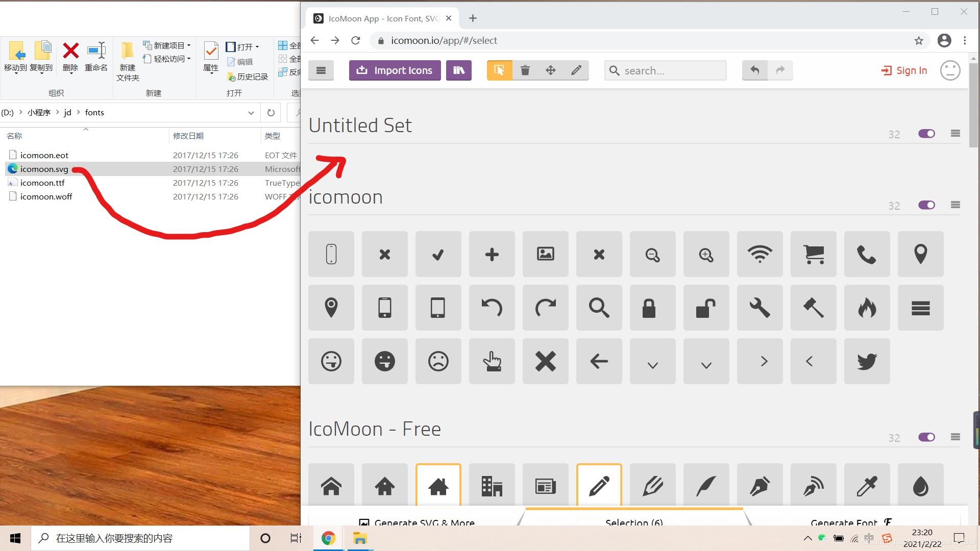Open the icon library button
The height and width of the screenshot is (551, 980).
coord(458,70)
